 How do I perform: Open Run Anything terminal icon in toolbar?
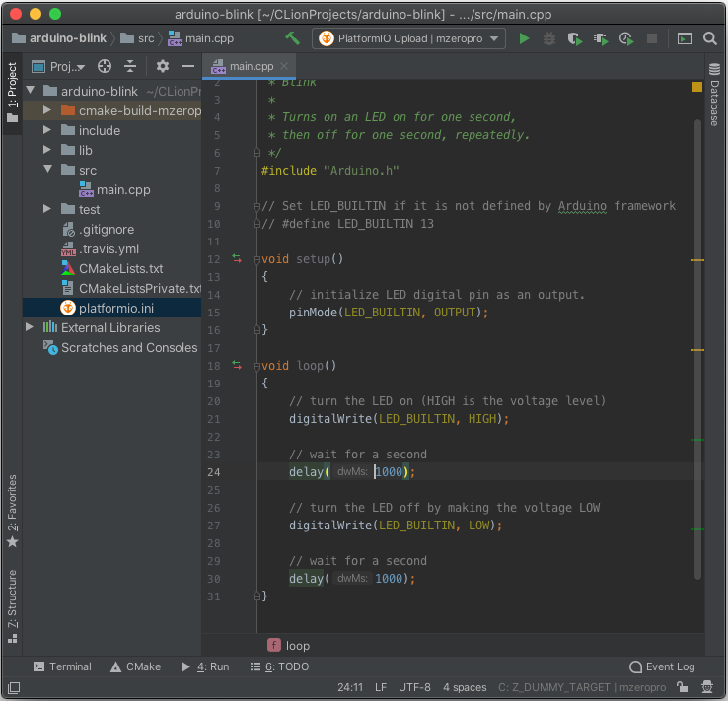(685, 38)
